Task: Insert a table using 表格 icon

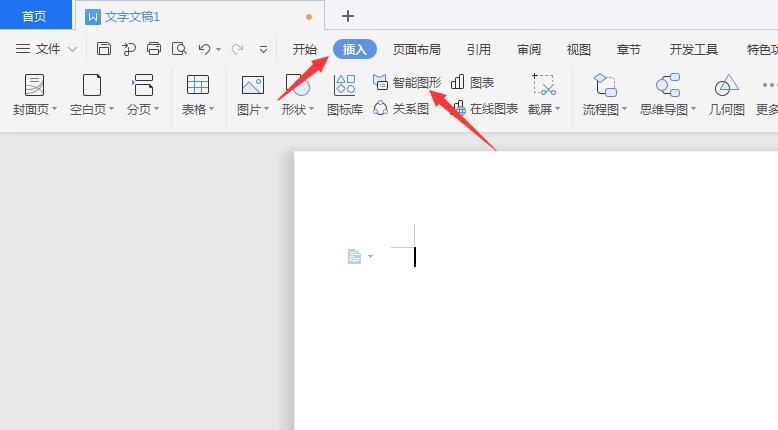Action: (198, 86)
